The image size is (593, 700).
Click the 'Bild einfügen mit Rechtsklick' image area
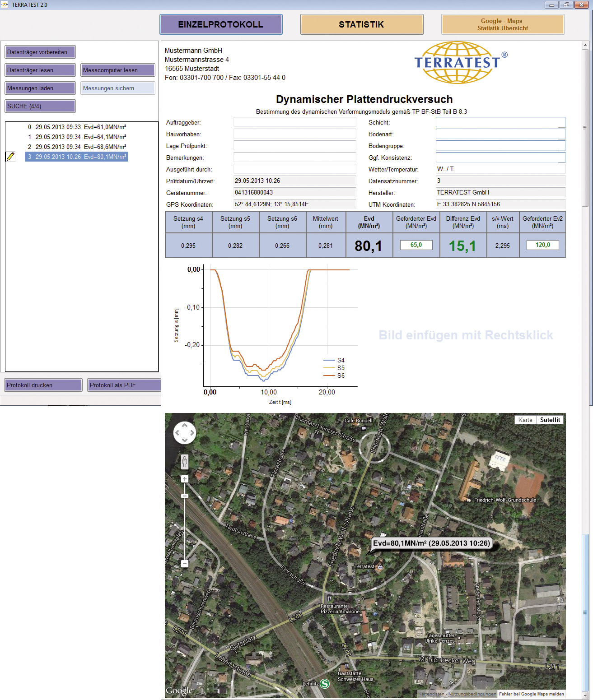coord(466,335)
